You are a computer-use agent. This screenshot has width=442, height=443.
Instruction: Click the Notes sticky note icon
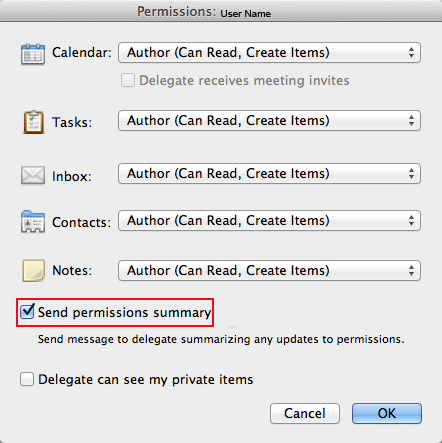click(x=33, y=271)
